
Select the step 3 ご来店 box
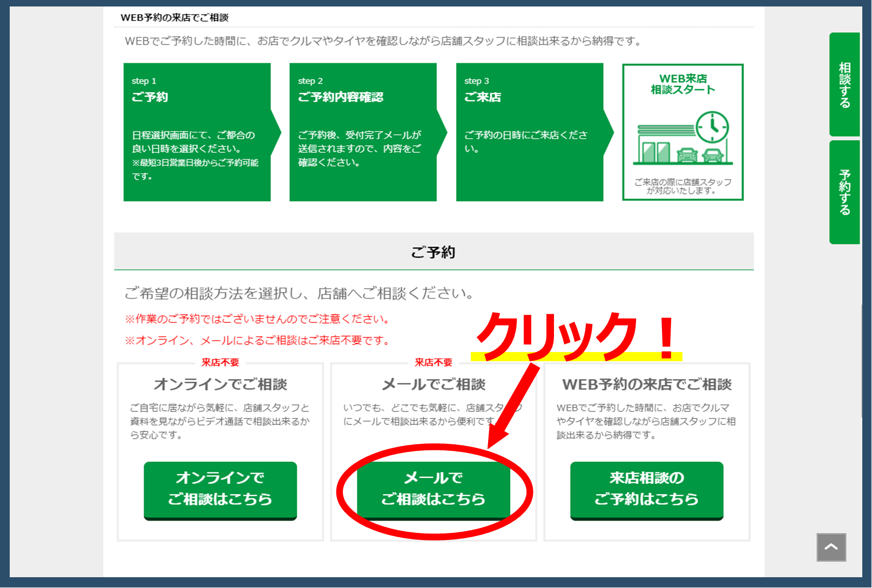[x=530, y=132]
